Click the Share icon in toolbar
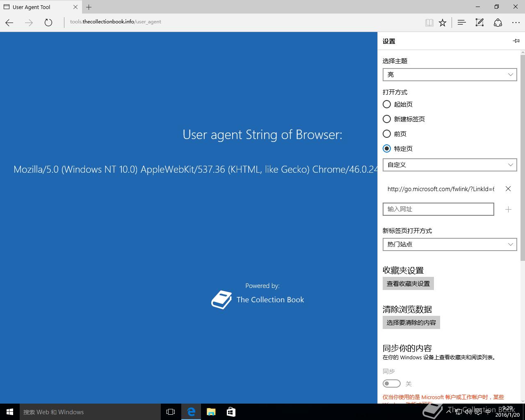This screenshot has height=420, width=525. coord(498,23)
